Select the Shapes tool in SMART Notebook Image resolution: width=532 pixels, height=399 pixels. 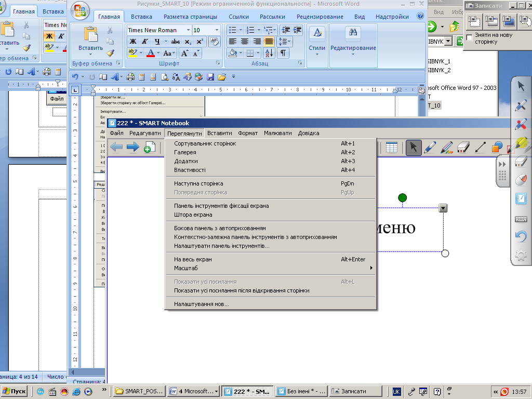coord(497,148)
